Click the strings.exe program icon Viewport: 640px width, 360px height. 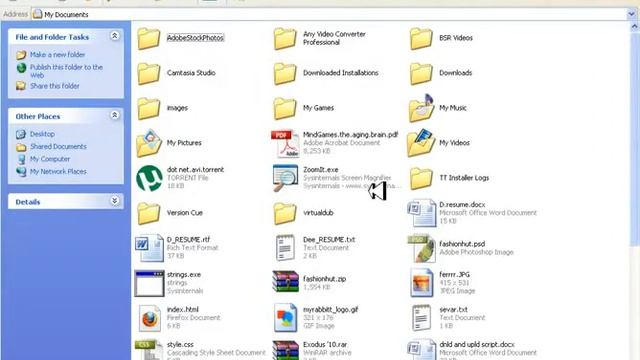[x=149, y=283]
